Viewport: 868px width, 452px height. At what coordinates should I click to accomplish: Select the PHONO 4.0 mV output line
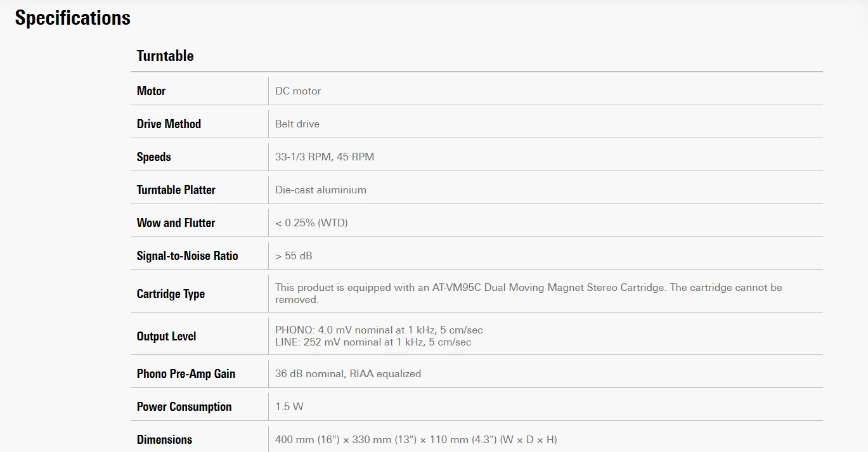(379, 330)
